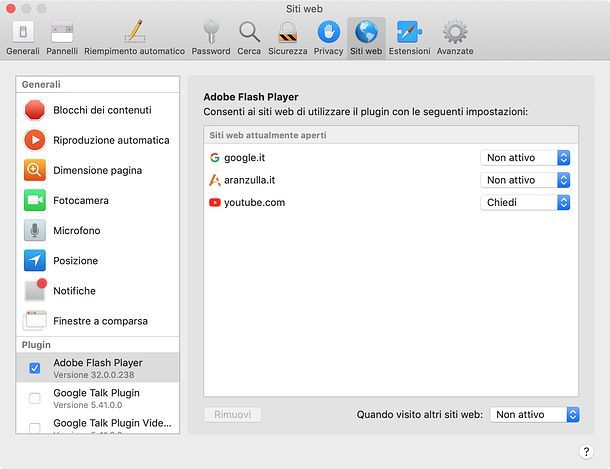Select the Dimensione pagina zoom icon
This screenshot has height=469, width=610.
tap(35, 170)
